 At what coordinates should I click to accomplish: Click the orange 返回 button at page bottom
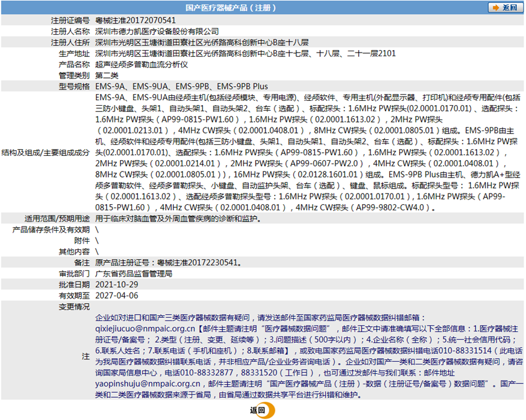tap(262, 410)
